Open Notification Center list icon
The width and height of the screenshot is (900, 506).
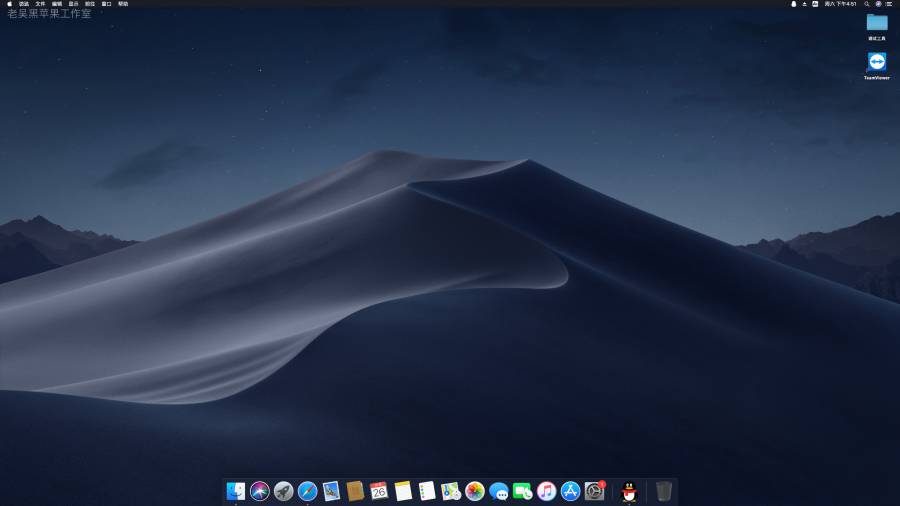[889, 4]
